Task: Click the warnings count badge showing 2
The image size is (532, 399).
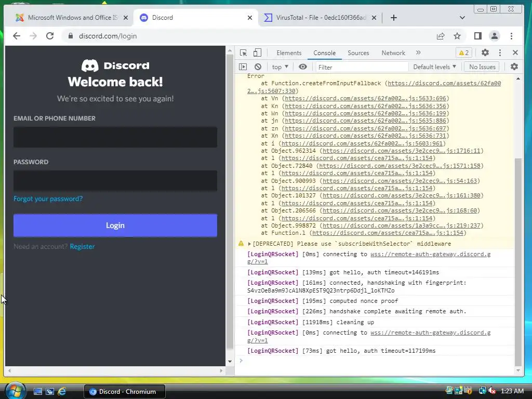Action: tap(464, 53)
